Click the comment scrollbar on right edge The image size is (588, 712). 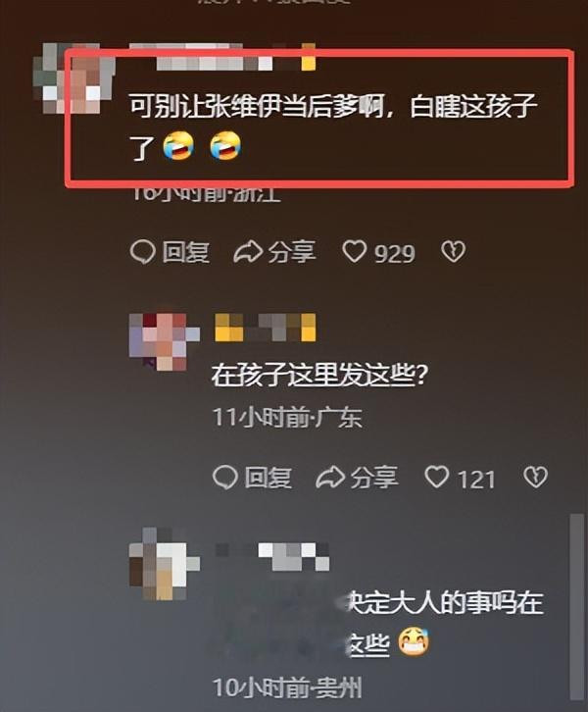[576, 606]
